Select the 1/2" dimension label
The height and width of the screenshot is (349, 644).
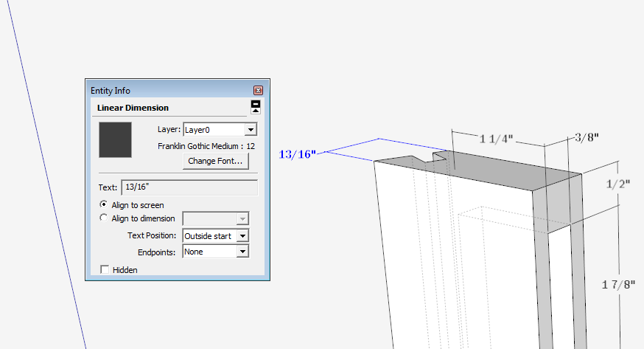tap(618, 184)
